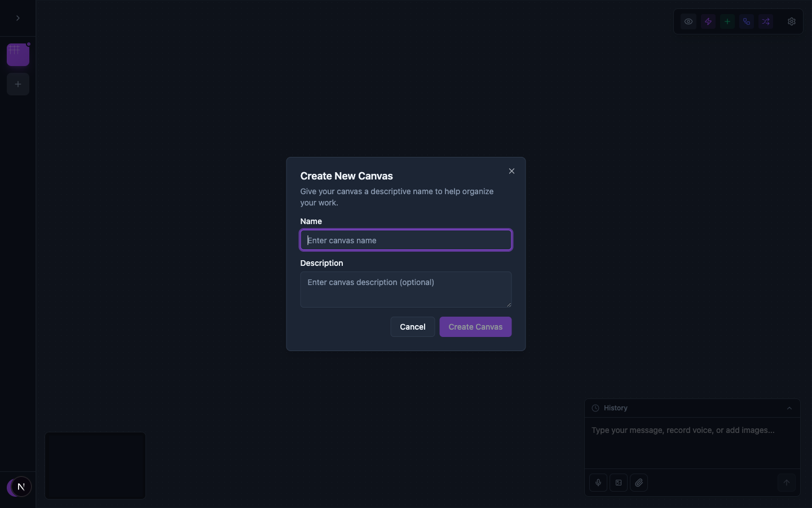Open the History section header
The height and width of the screenshot is (508, 812).
tap(615, 408)
